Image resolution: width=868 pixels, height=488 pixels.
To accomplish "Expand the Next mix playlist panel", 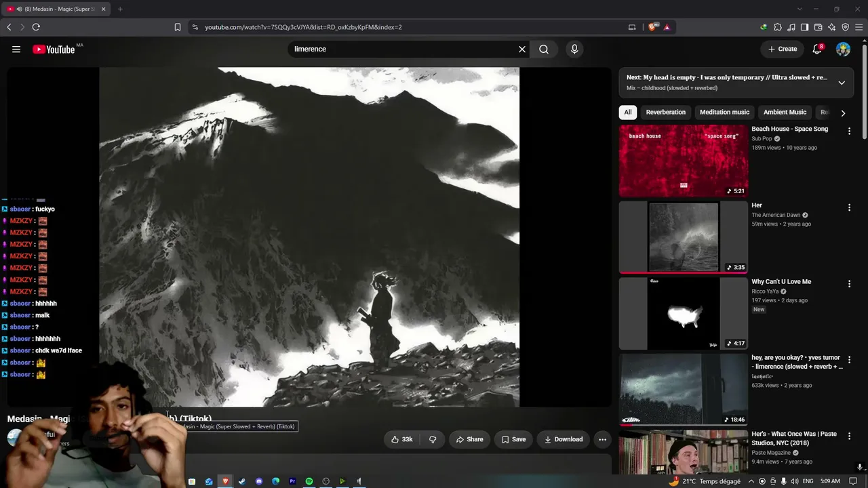I will coord(842,83).
